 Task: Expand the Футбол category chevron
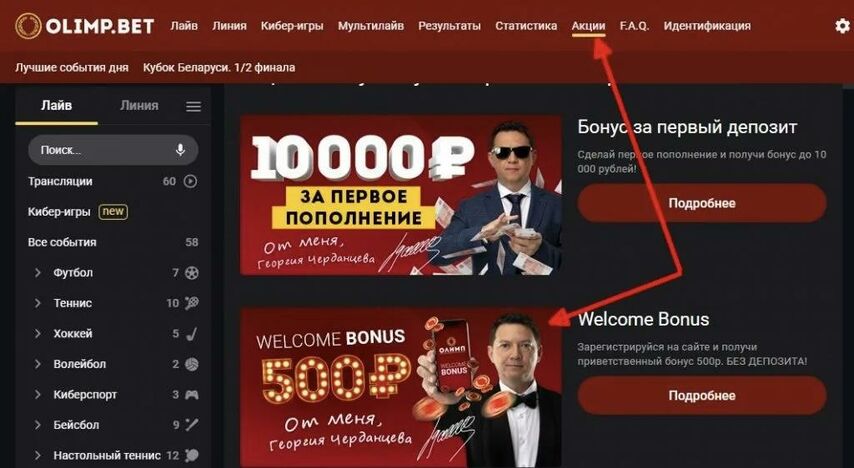[38, 272]
